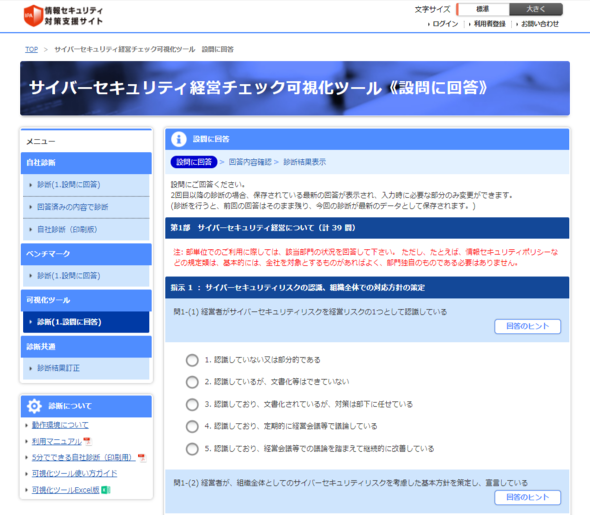Screen dimensions: 590x515
Task: Click the PDF icon beside 5分でできる自社診断
Action: tap(141, 457)
